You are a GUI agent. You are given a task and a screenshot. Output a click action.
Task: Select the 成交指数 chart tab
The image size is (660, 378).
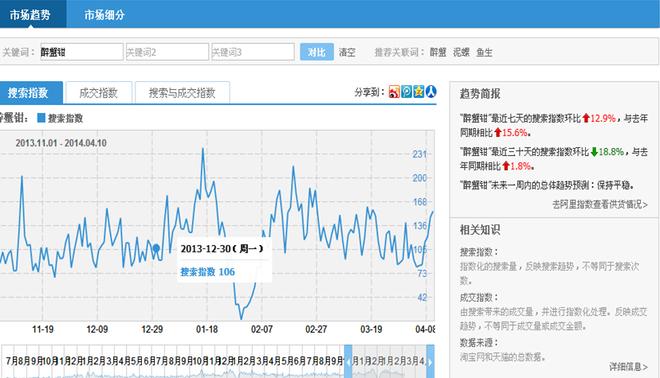98,93
